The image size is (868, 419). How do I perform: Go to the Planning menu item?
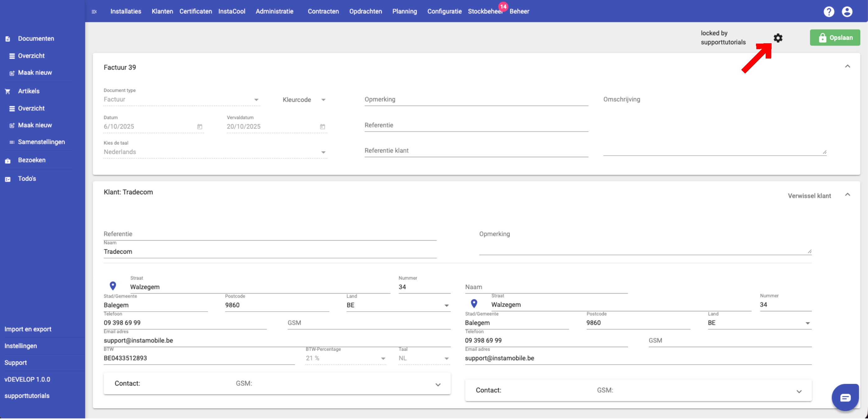pyautogui.click(x=404, y=12)
